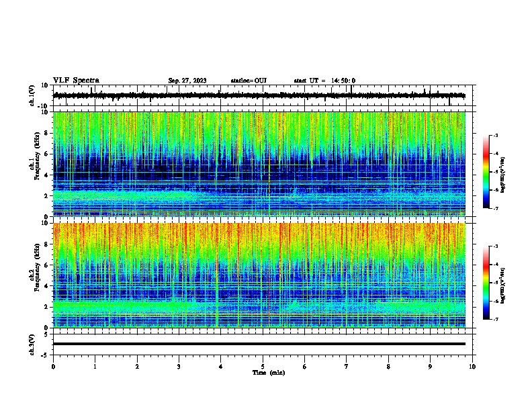The width and height of the screenshot is (532, 411).
Task: Click time axis tick label "6"
Action: (x=305, y=367)
